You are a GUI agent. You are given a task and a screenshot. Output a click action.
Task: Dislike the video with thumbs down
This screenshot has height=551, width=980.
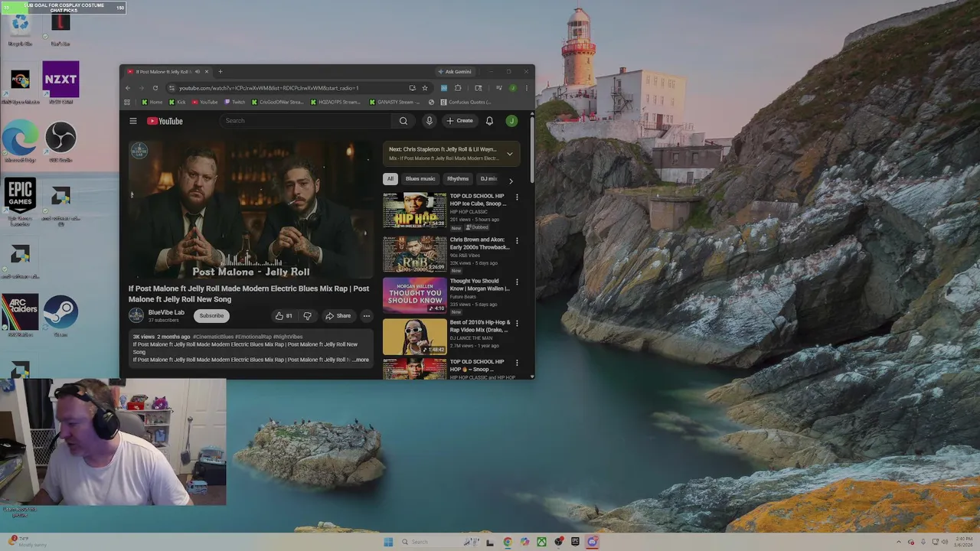click(x=307, y=315)
